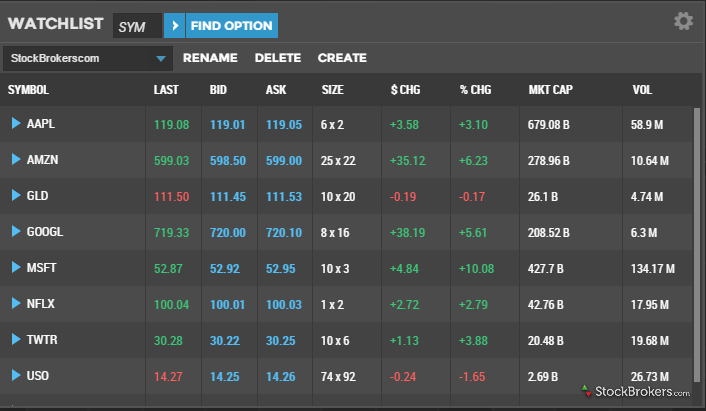Click AAPL ask price 119.05
The width and height of the screenshot is (706, 411).
click(284, 125)
